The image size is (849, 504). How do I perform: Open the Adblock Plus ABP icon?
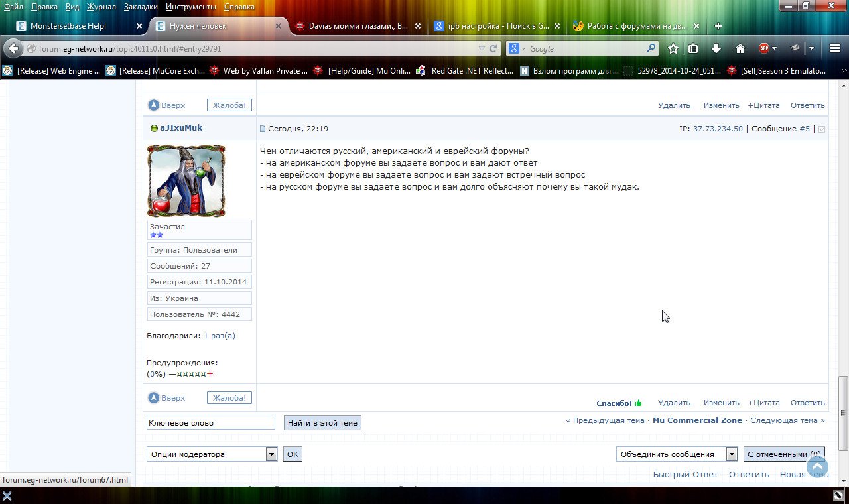tap(764, 48)
